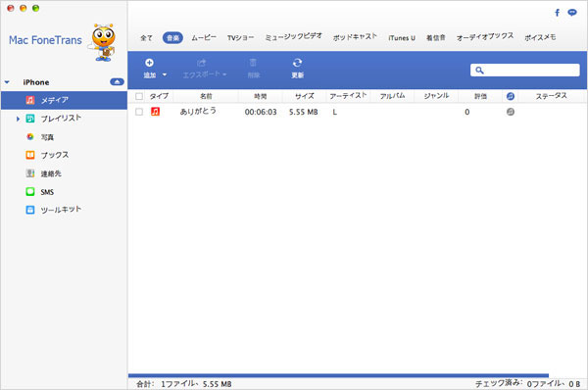Collapse the iPhone device tree
This screenshot has width=588, height=390.
(x=7, y=82)
